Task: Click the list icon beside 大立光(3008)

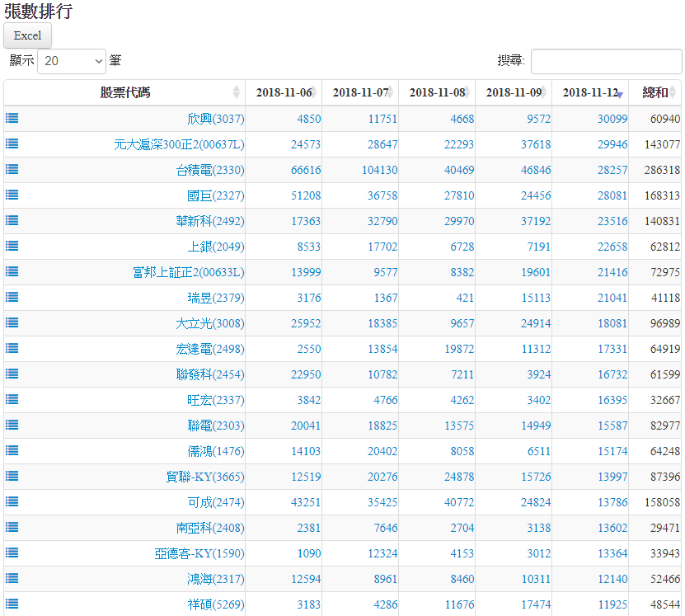Action: coord(12,322)
